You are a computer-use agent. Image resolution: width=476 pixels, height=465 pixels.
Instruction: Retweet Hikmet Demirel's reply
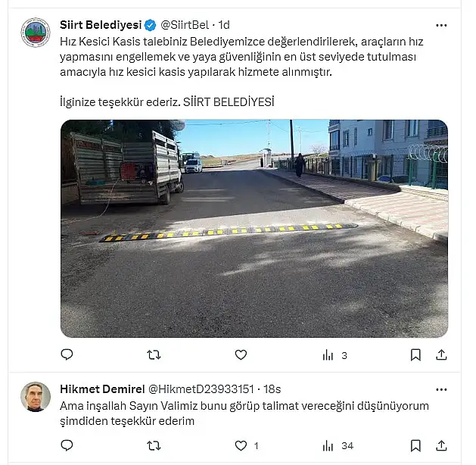pyautogui.click(x=154, y=446)
